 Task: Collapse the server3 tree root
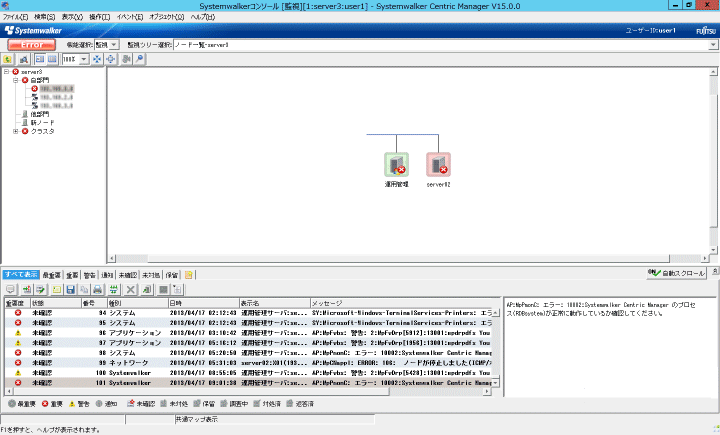(x=6, y=72)
